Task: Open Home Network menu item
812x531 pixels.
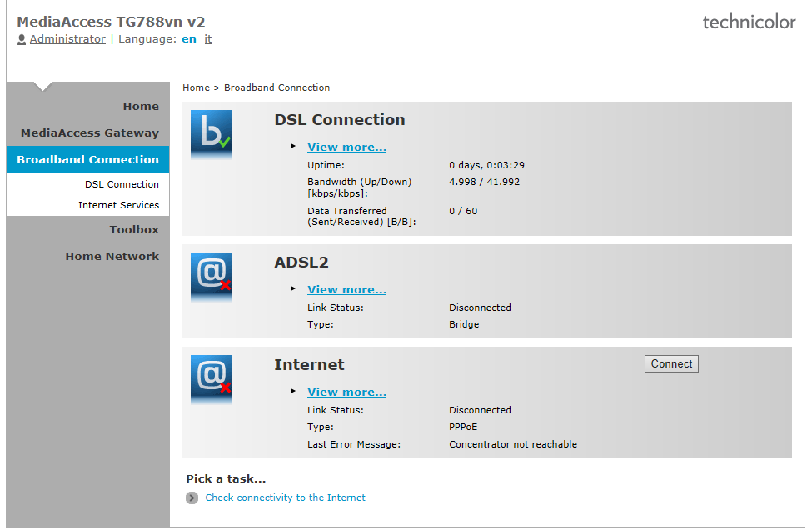Action: 112,257
